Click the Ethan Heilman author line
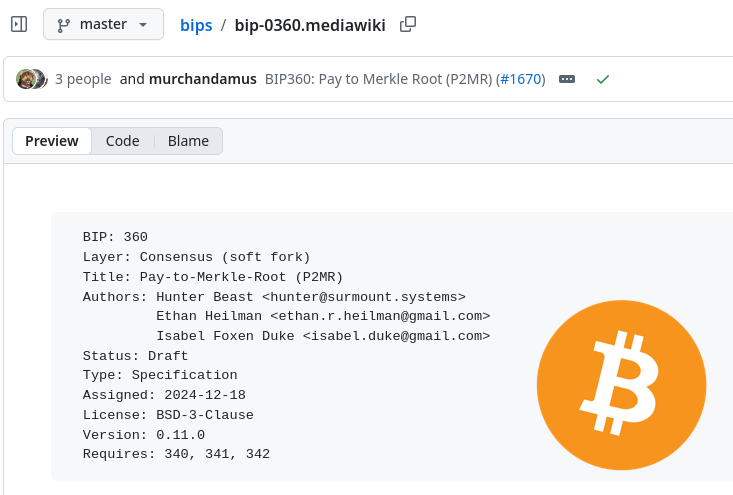The height and width of the screenshot is (495, 733). pyautogui.click(x=323, y=316)
